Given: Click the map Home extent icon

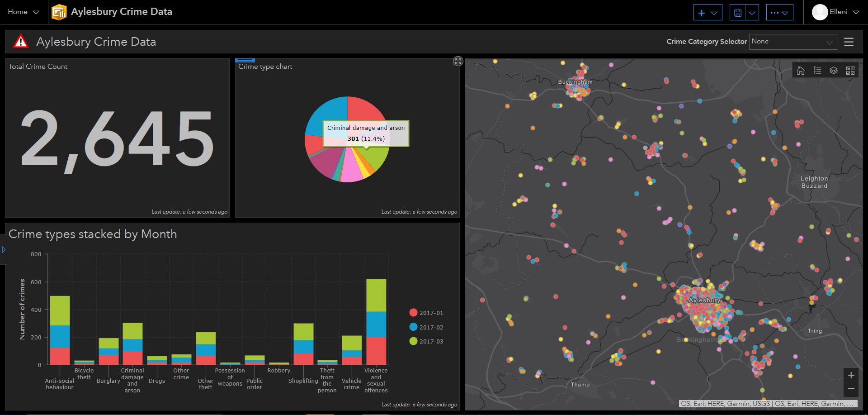Looking at the screenshot, I should [801, 71].
